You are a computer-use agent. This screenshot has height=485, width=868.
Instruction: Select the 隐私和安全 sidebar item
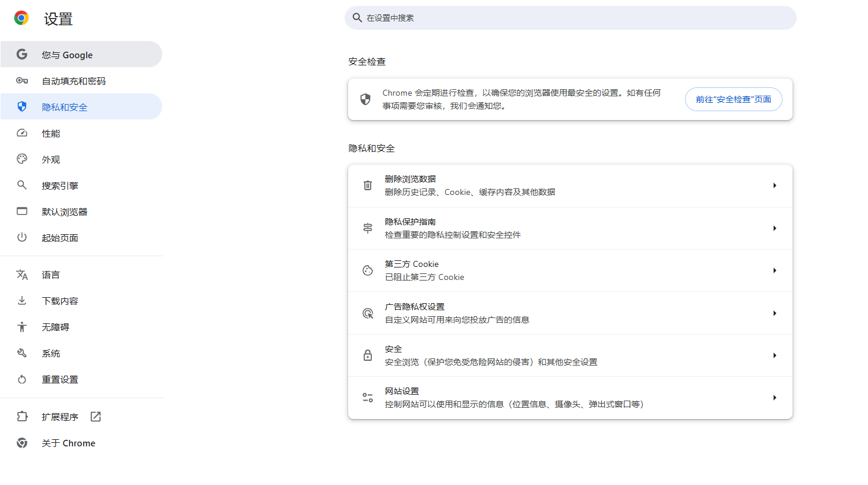click(x=81, y=106)
